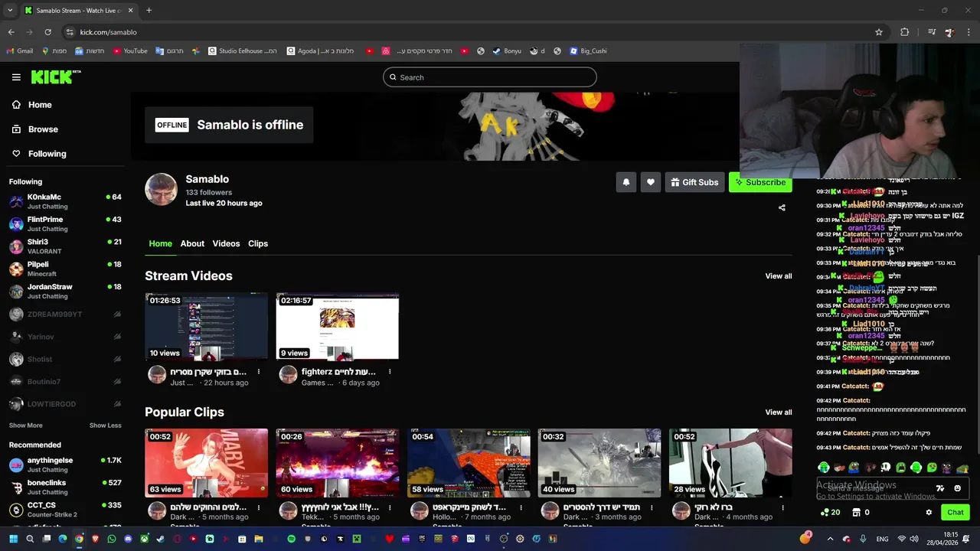Open JordanStraw channel in sidebar
The height and width of the screenshot is (551, 980).
coord(65,291)
